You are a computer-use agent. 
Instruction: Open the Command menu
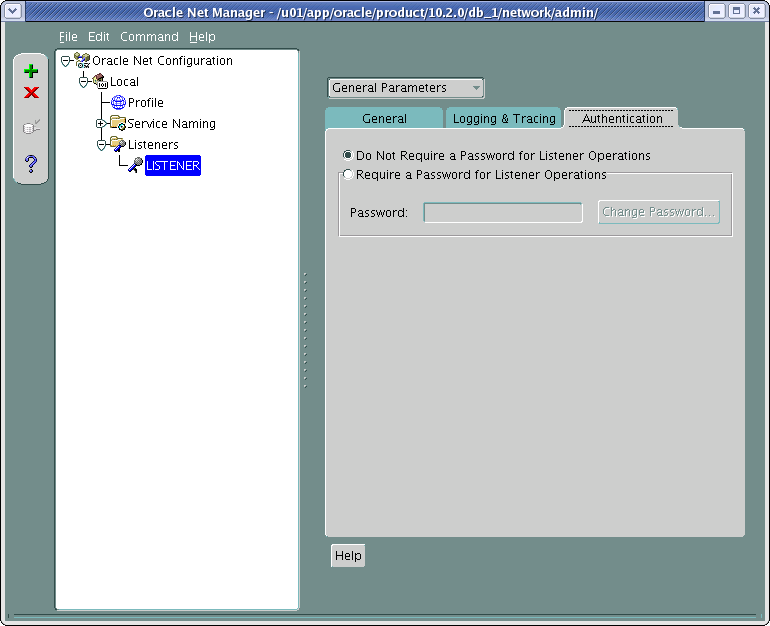click(149, 37)
